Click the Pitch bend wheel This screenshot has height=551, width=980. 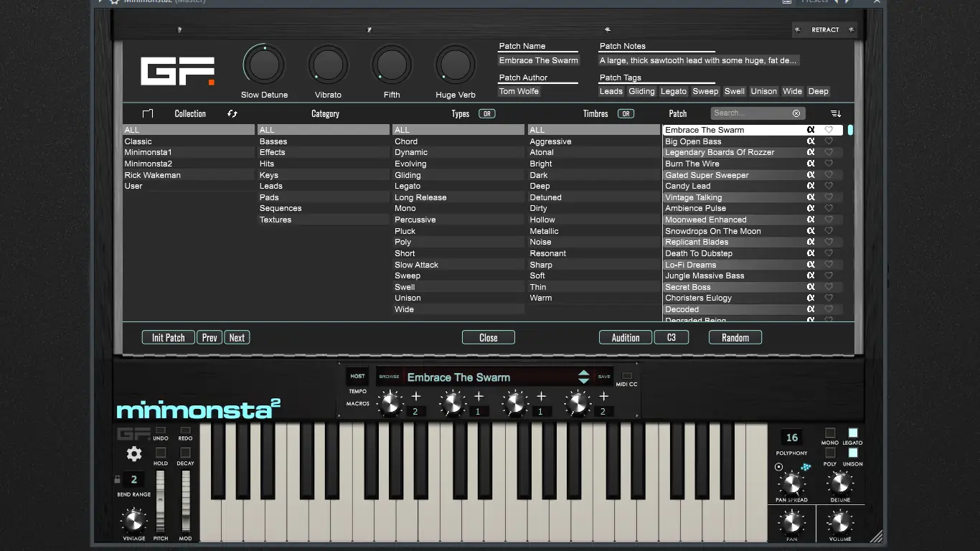coord(161,501)
